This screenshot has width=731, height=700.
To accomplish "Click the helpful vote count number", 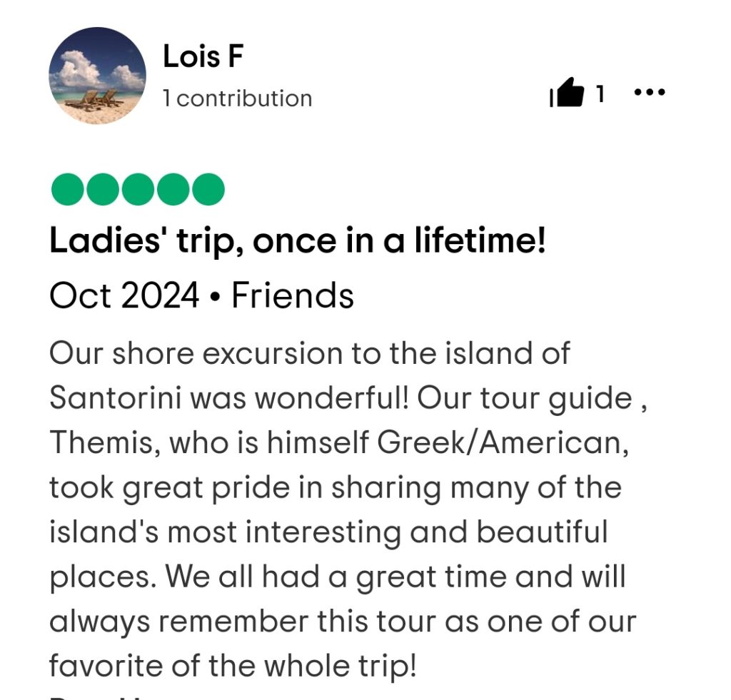I will 600,93.
